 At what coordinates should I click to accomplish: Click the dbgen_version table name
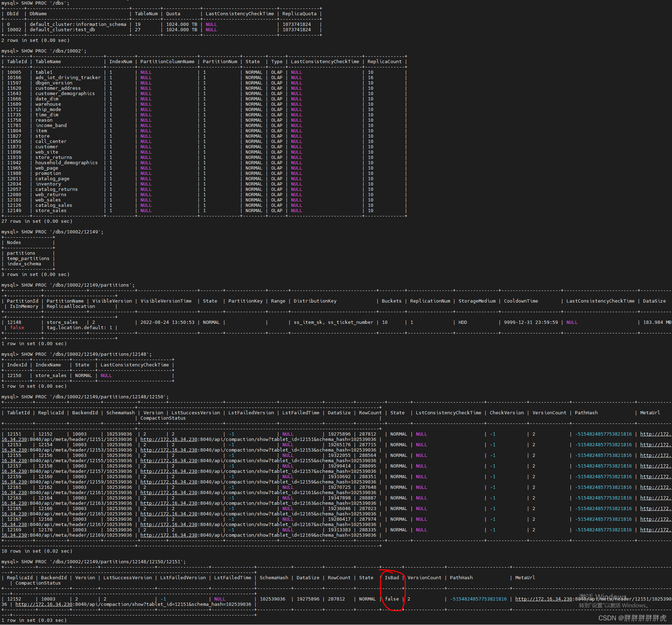[x=54, y=83]
